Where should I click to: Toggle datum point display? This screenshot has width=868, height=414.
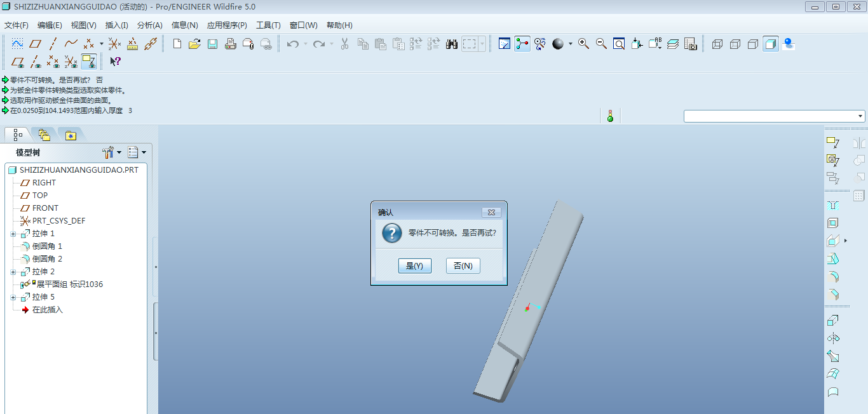pos(53,62)
